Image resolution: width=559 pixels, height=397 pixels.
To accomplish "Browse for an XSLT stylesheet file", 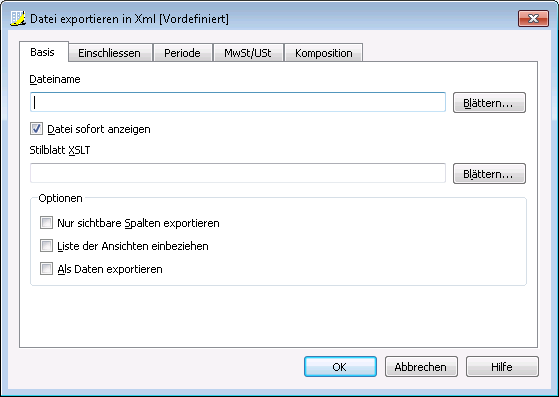I will tap(489, 174).
